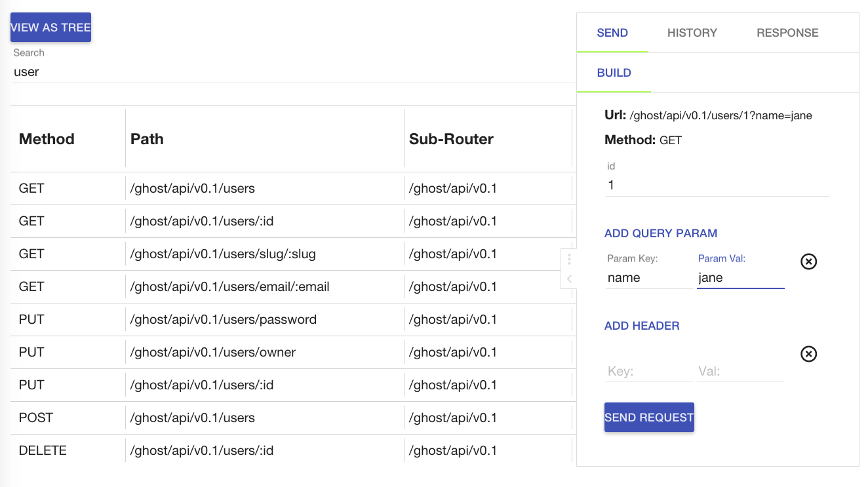868x487 pixels.
Task: Select GET /ghost/api/v0.1/users row path
Action: (x=193, y=189)
